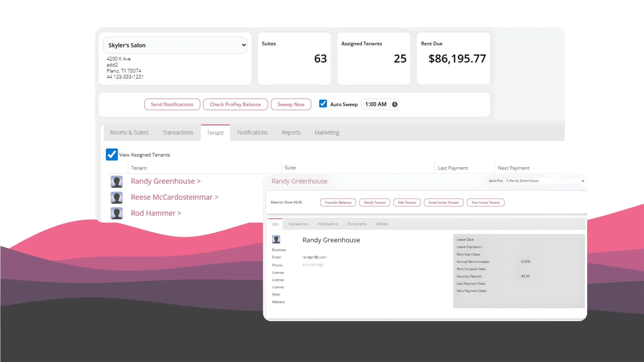Select the Marketing tab
This screenshot has height=362, width=644.
(326, 132)
